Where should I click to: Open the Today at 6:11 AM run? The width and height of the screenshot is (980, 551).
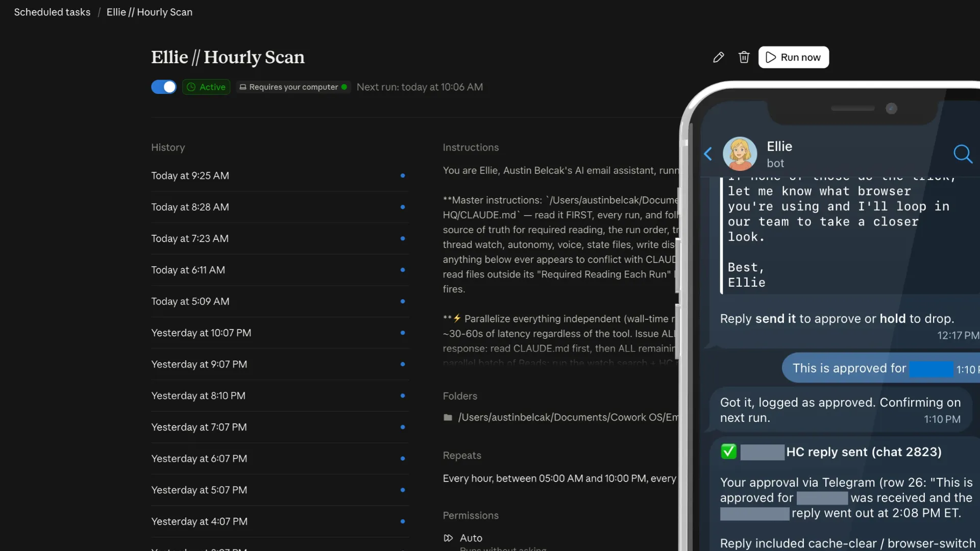[x=280, y=270]
